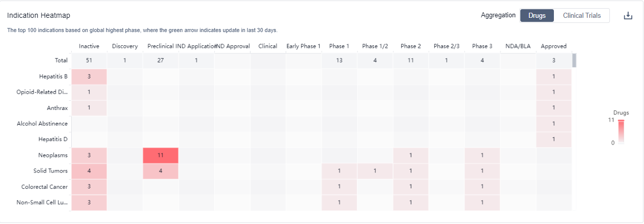This screenshot has height=224, width=644.
Task: Click Solid Tumors Inactive cell showing 4
Action: (x=89, y=171)
